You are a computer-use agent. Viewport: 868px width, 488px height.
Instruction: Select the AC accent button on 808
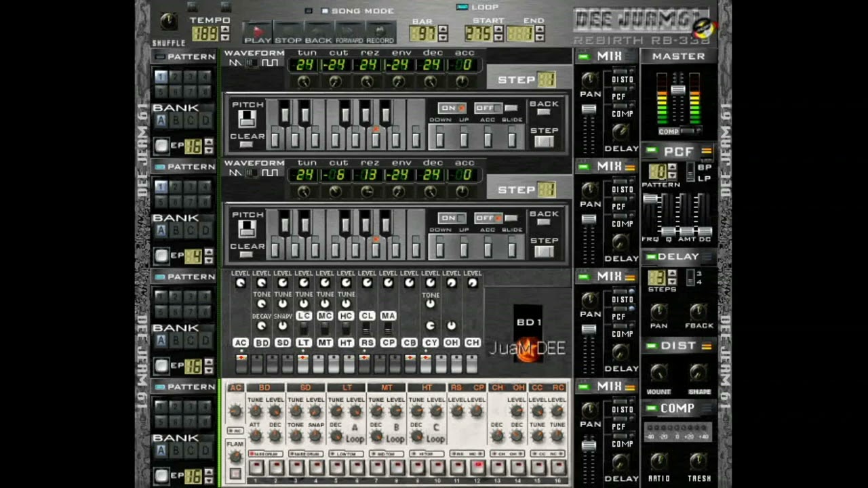click(240, 343)
